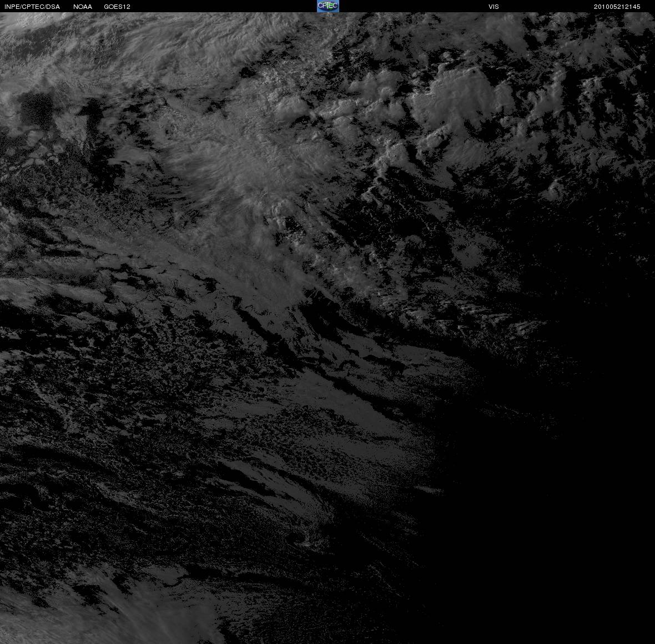The width and height of the screenshot is (655, 644).
Task: Click the dark round cloud-free patch at upper left
Action: pos(37,109)
